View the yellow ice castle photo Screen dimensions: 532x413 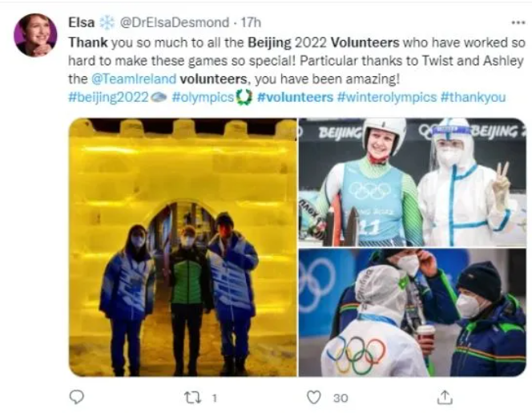pos(183,247)
